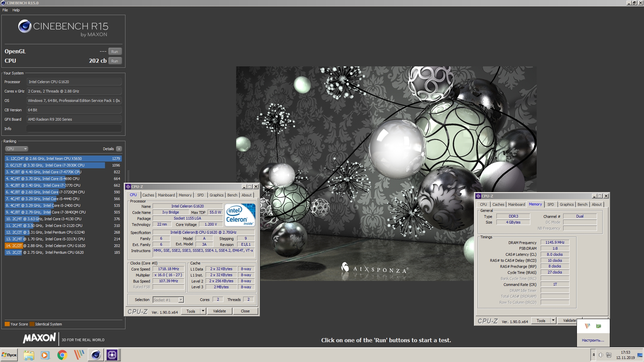
Task: Switch to Mainboard tab in first CPU-Z
Action: [x=166, y=195]
